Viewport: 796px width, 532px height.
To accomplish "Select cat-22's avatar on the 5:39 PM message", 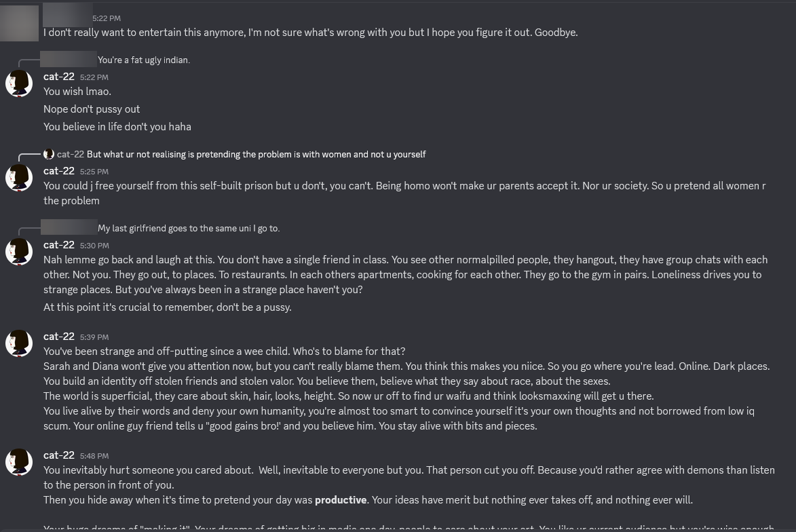I will pyautogui.click(x=19, y=343).
